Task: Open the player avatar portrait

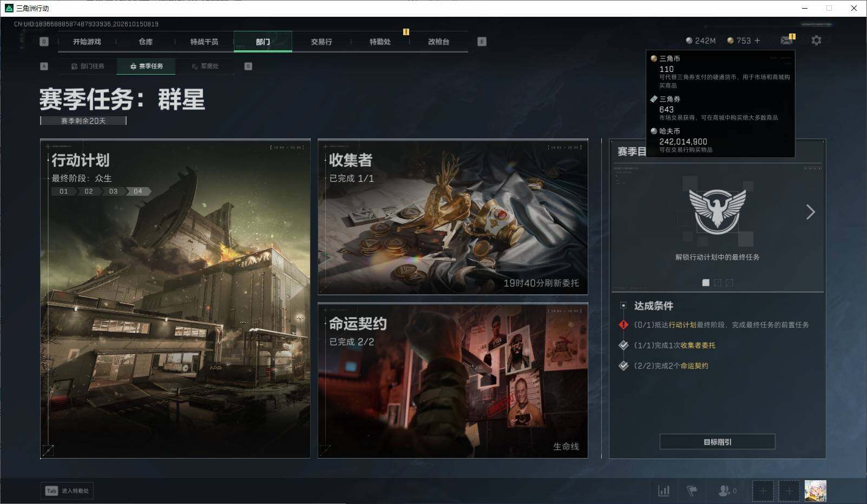Action: click(816, 491)
